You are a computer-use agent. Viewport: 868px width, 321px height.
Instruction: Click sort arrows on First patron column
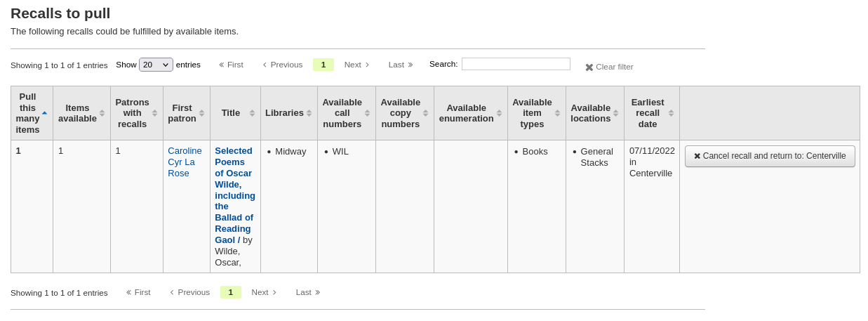[x=201, y=113]
